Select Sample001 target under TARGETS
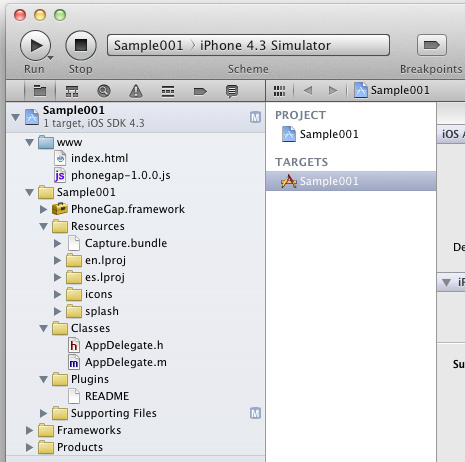Image resolution: width=465 pixels, height=462 pixels. 351,181
